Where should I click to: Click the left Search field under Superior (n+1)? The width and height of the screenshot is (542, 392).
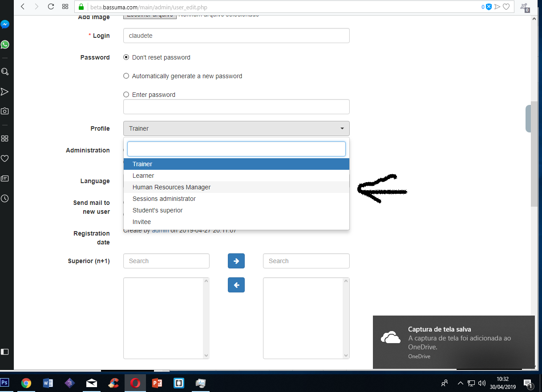point(166,261)
